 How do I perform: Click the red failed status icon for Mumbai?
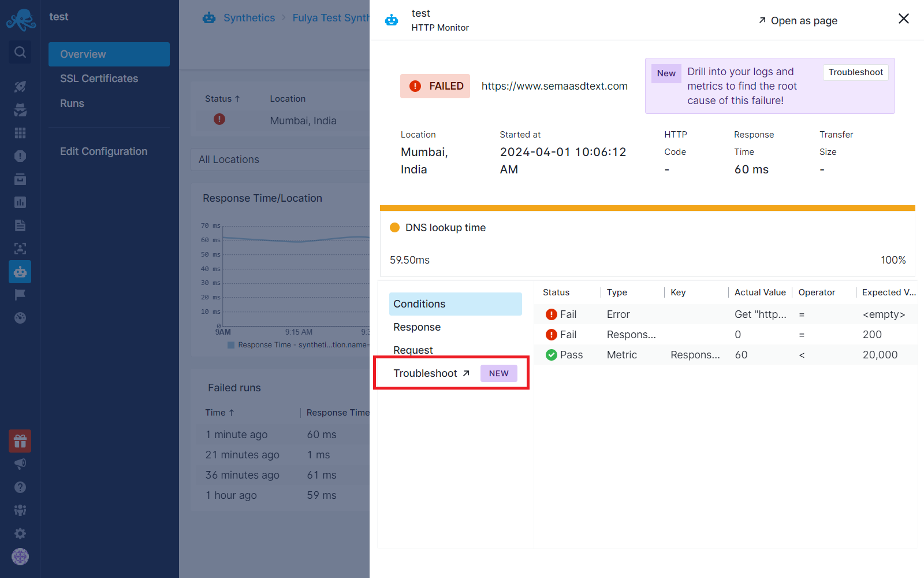coord(219,119)
